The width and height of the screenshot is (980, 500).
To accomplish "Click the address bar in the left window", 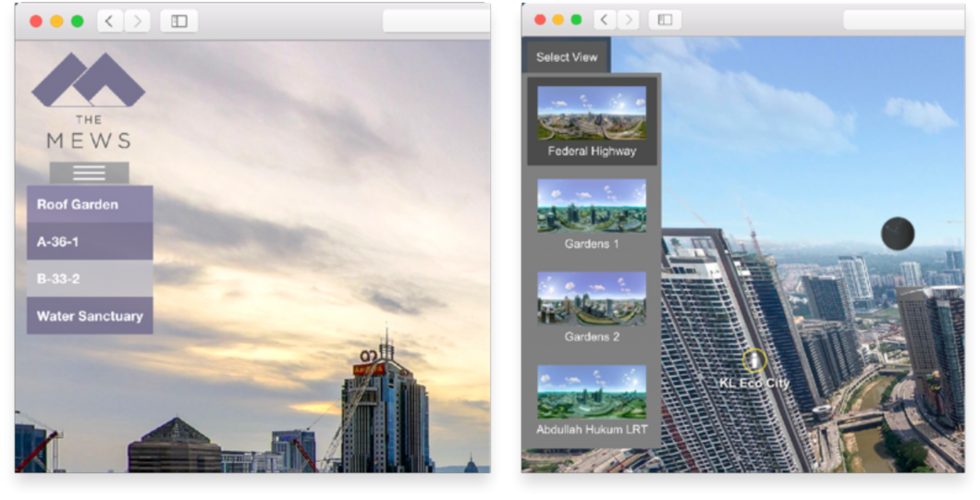I will click(x=435, y=21).
